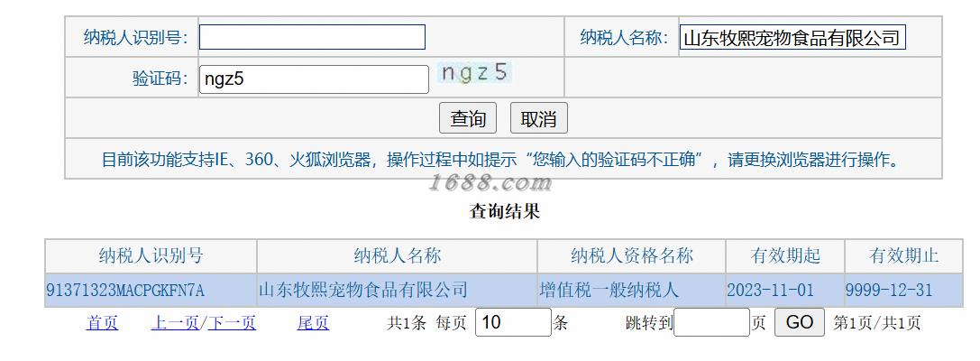Click the GO button
The height and width of the screenshot is (361, 980).
click(x=800, y=322)
